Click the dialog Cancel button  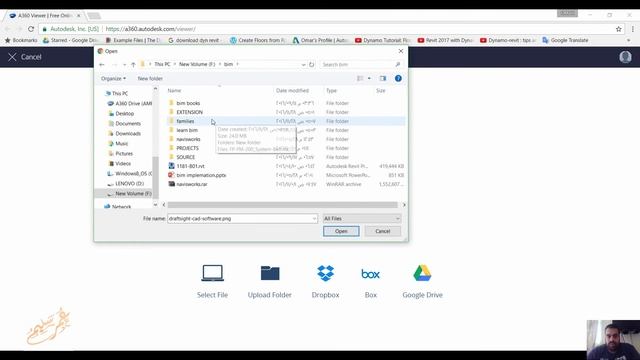click(x=382, y=231)
